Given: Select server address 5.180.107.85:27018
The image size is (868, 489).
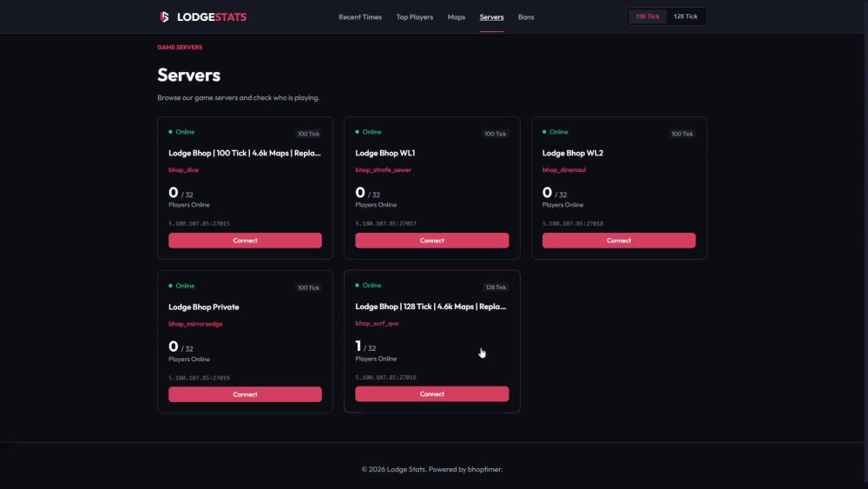Looking at the screenshot, I should point(573,224).
